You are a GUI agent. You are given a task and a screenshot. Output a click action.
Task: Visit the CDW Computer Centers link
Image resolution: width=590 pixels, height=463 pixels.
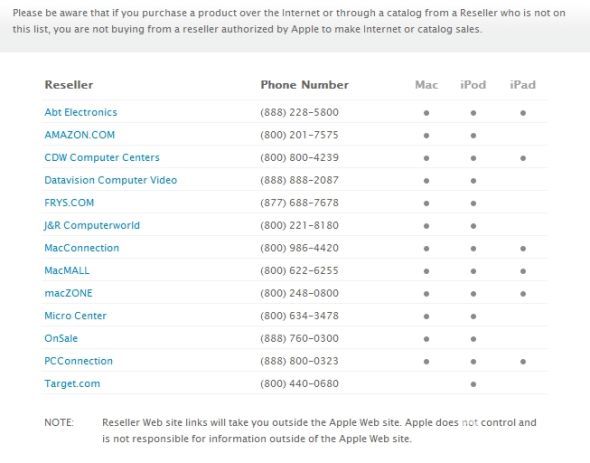coord(102,158)
